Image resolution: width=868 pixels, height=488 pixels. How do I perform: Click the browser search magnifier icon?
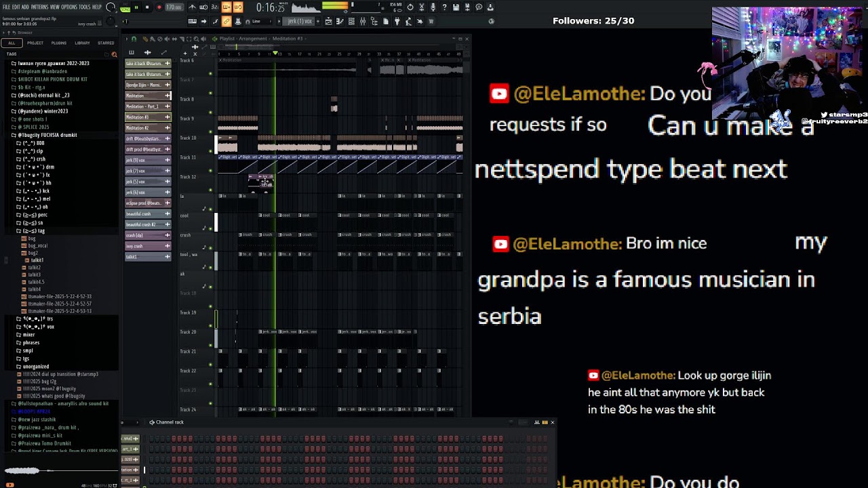click(113, 54)
